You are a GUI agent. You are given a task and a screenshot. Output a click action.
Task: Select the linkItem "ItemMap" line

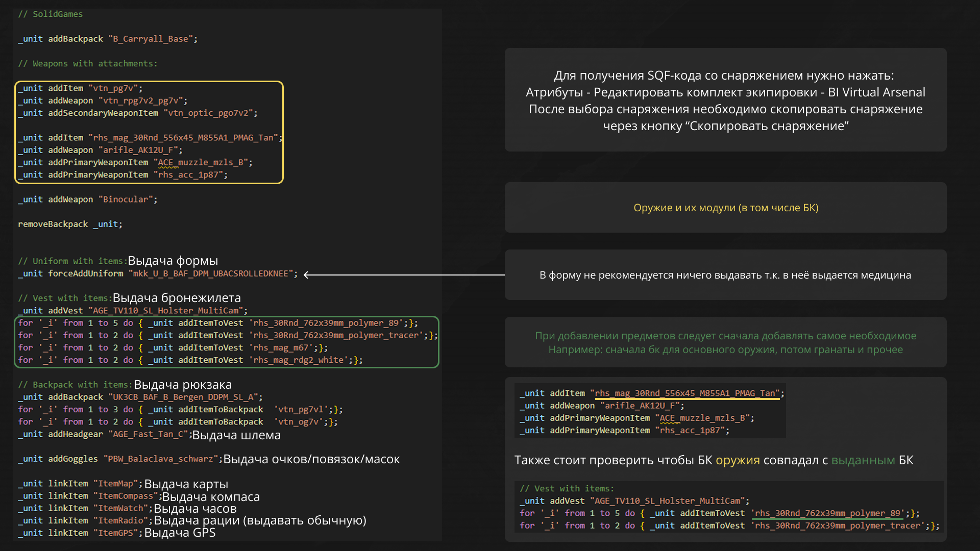coord(80,484)
